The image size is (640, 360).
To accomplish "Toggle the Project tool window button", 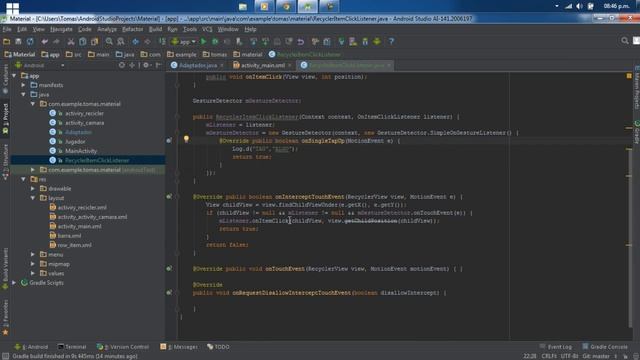I will pos(5,119).
